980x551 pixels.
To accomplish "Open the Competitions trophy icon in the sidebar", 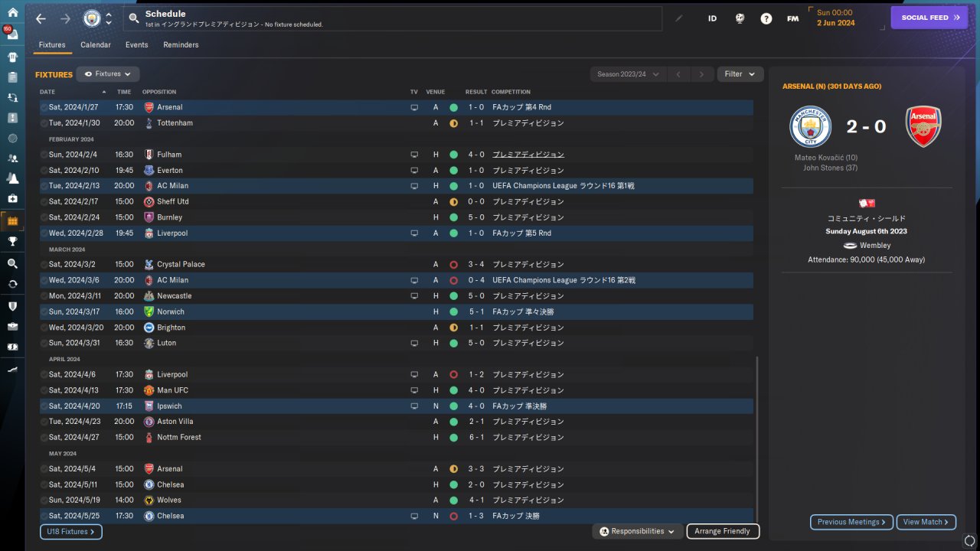I will tap(12, 241).
